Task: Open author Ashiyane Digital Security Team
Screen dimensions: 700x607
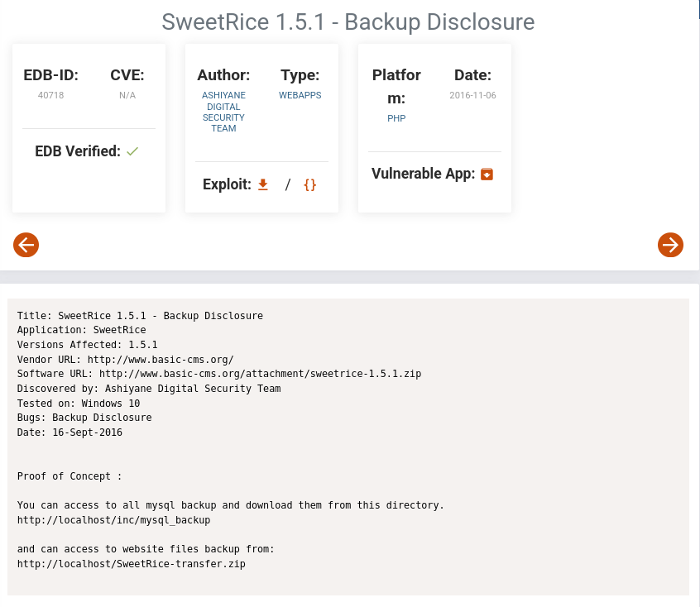Action: (223, 112)
